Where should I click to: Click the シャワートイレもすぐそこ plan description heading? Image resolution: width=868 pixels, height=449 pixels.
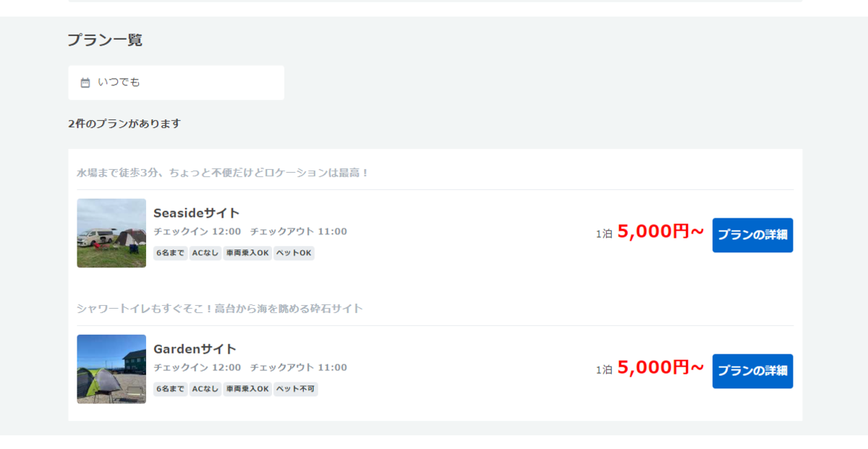(220, 309)
